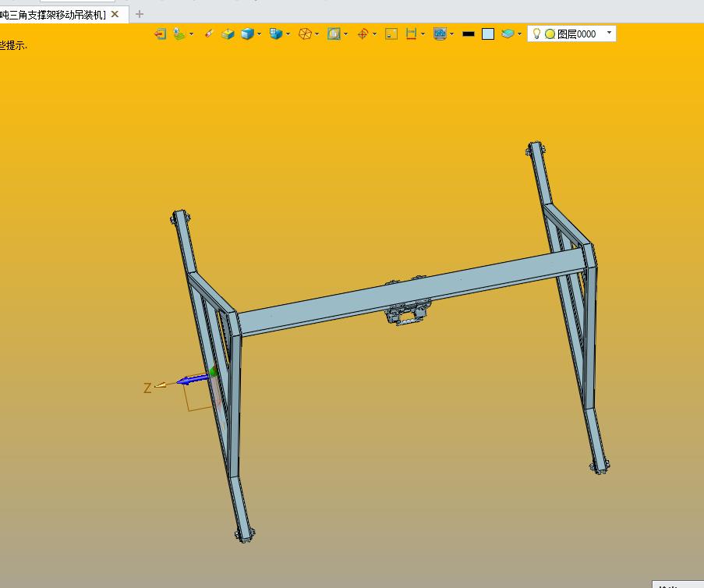
Task: Click the yellow circle layer status icon
Action: (x=550, y=34)
